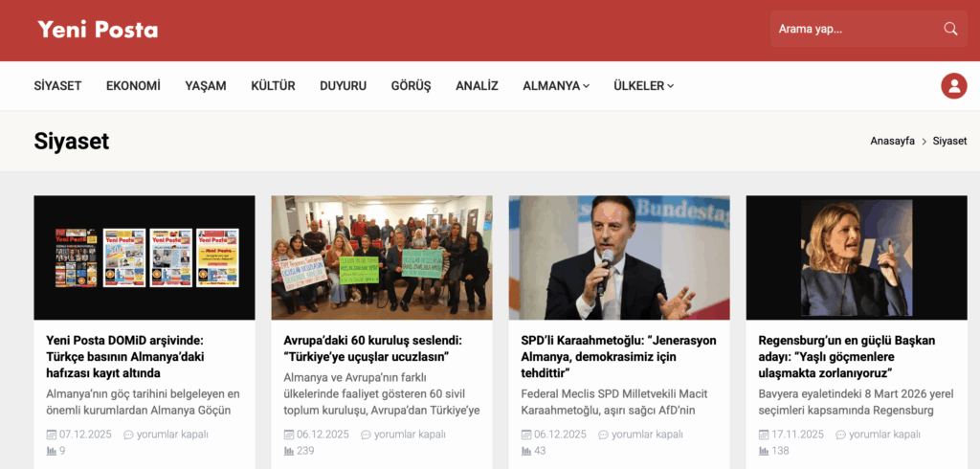
Task: Open the ANALİZ menu item
Action: coord(477,86)
